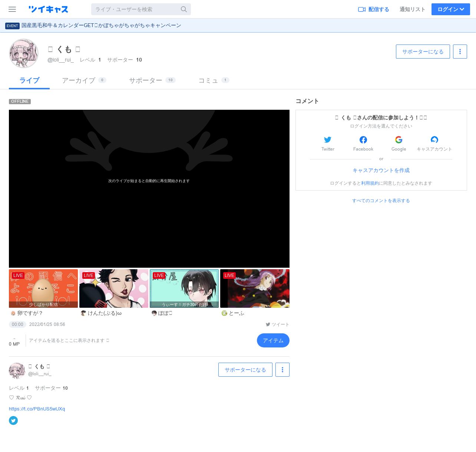Click the lower サポーターになる button
Image resolution: width=476 pixels, height=452 pixels.
[x=245, y=370]
